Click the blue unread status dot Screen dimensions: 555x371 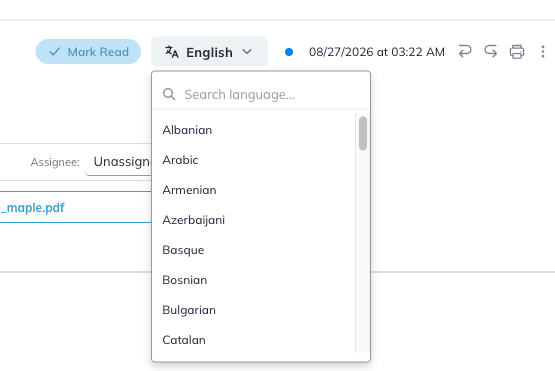pyautogui.click(x=289, y=52)
